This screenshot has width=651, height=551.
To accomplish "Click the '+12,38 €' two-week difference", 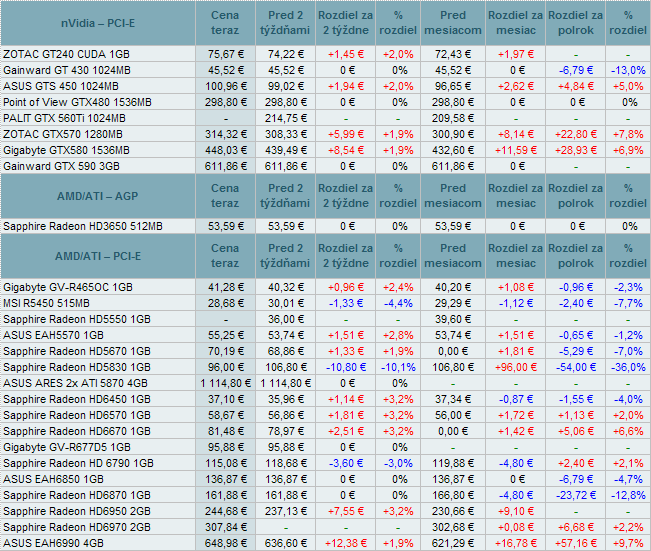I will (x=346, y=543).
